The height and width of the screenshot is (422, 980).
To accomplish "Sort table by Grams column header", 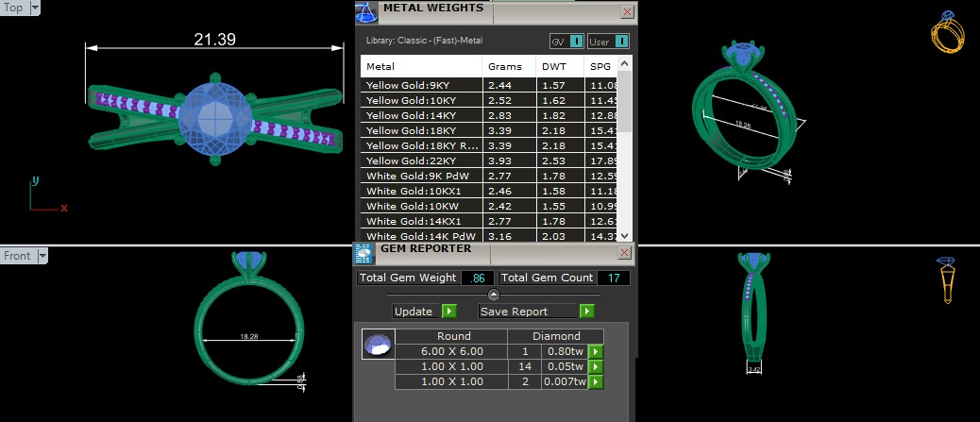I will click(510, 67).
